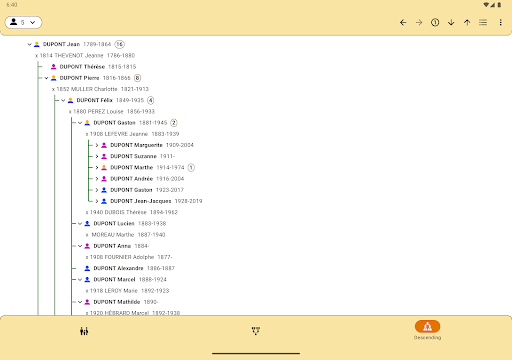Image resolution: width=512 pixels, height=360 pixels.
Task: Open the circled info icon in toolbar
Action: click(x=435, y=22)
